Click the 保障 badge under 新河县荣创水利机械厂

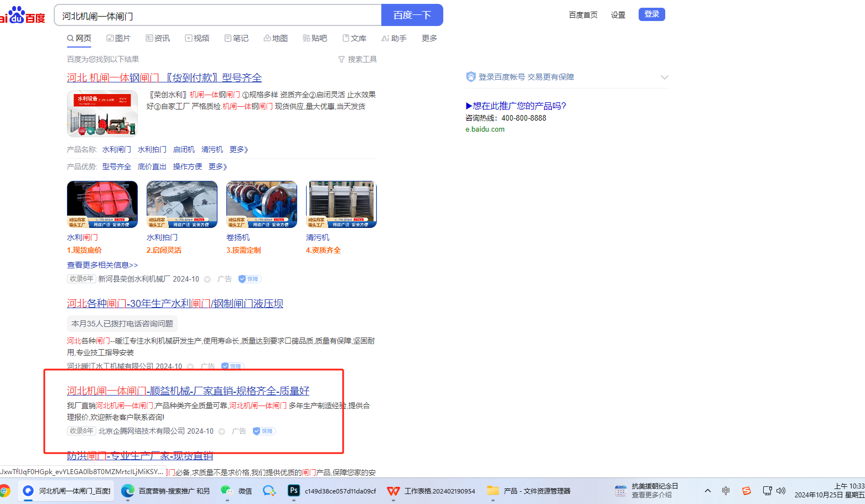point(250,279)
